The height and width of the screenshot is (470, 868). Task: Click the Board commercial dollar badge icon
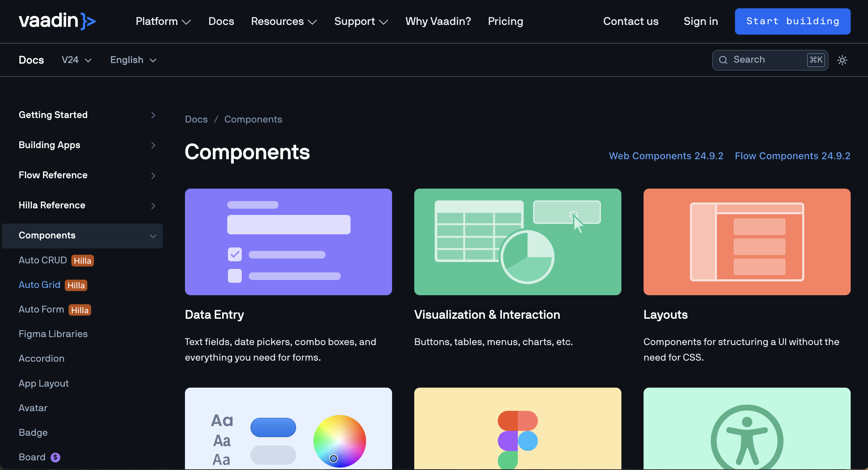tap(55, 457)
